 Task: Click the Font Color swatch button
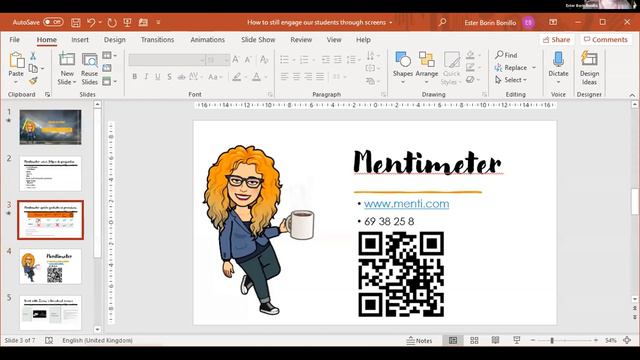click(256, 76)
